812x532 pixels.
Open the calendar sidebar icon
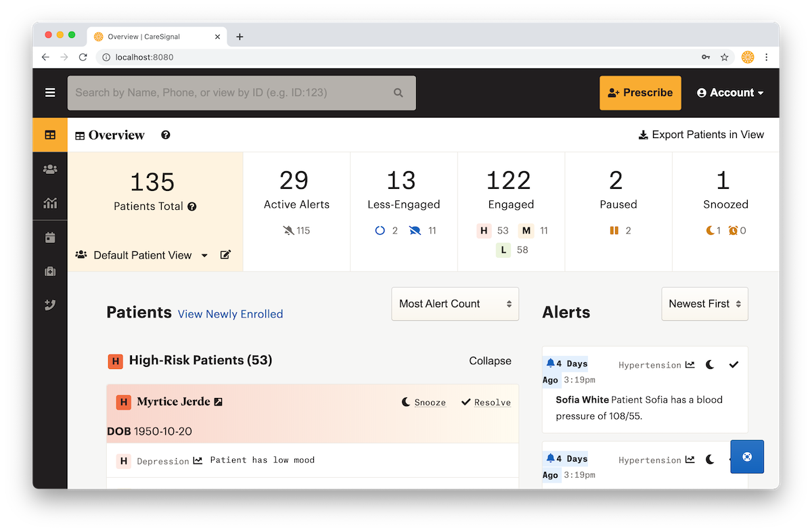tap(50, 238)
